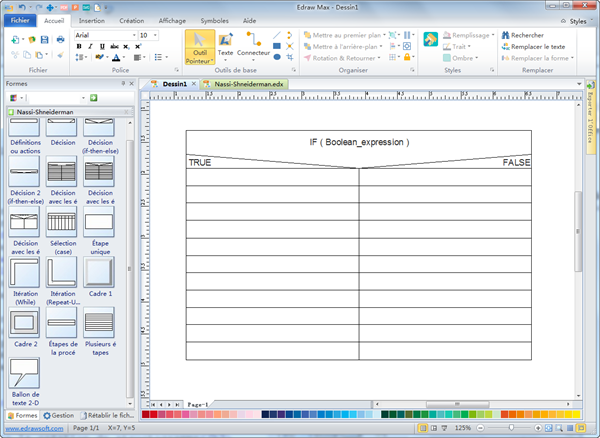Toggle bold text formatting
This screenshot has height=438, width=600.
tap(79, 46)
